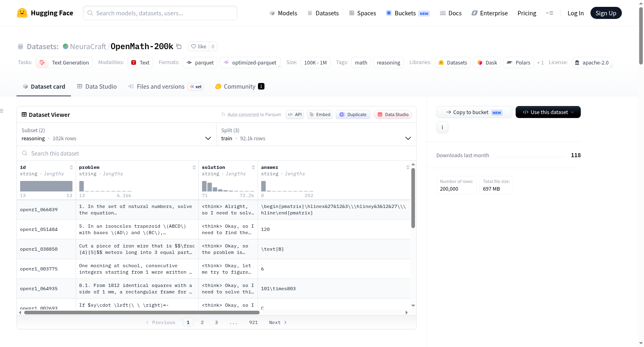Viewport: 644px width, 347px height.
Task: Click the three-dot more options button
Action: point(442,127)
